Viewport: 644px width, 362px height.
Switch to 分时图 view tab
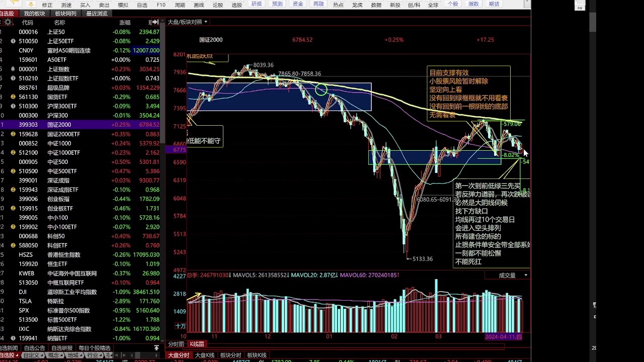tap(176, 344)
